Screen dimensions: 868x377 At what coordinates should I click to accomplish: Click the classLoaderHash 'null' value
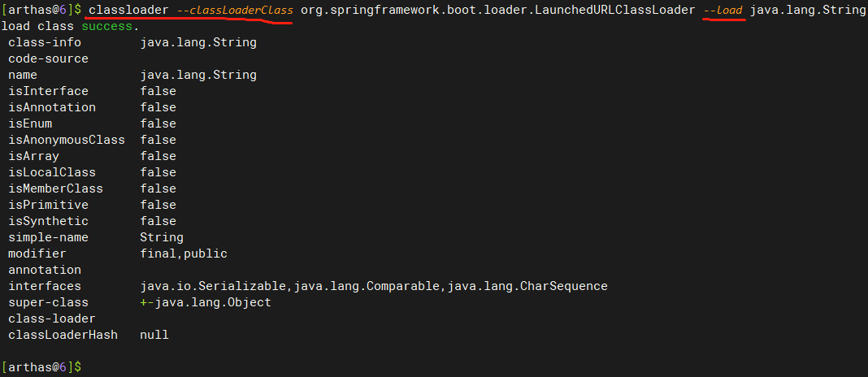pyautogui.click(x=154, y=335)
